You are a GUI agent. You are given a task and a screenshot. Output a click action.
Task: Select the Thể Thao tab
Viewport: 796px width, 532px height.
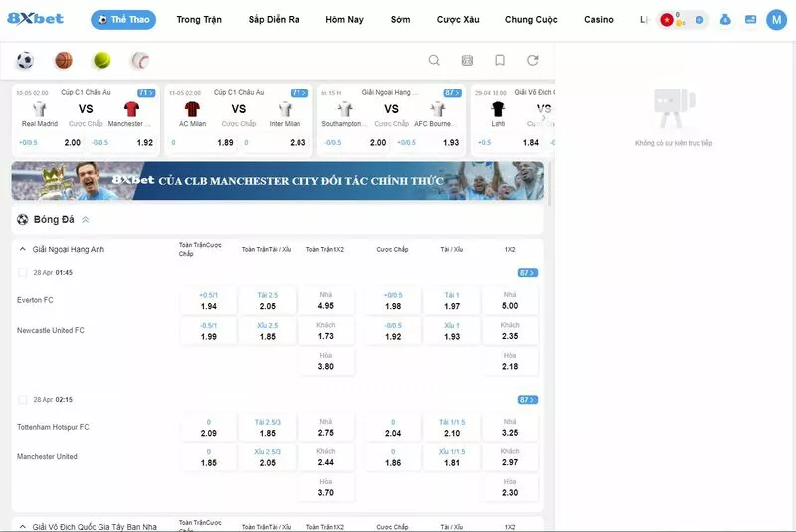[x=123, y=19]
